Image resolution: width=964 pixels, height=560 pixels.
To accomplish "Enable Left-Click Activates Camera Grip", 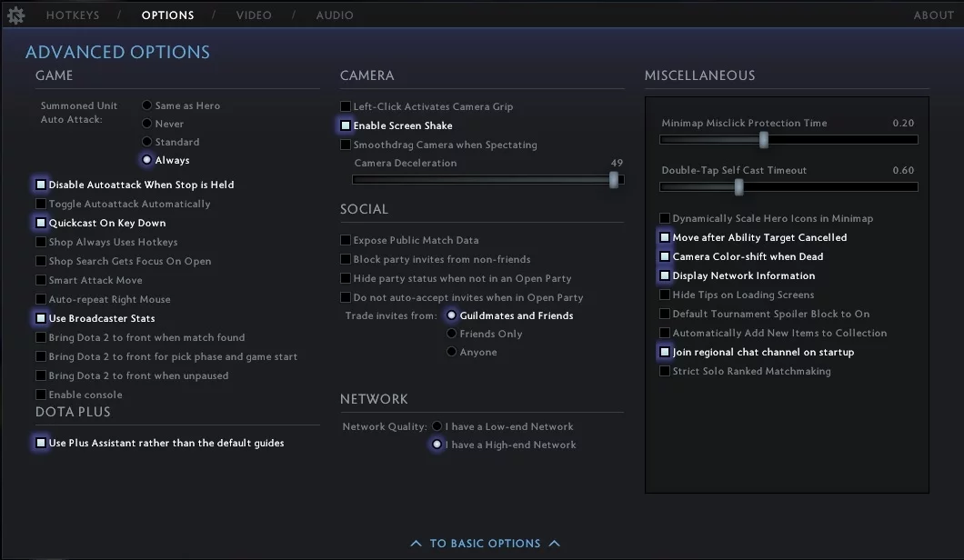I will click(346, 106).
